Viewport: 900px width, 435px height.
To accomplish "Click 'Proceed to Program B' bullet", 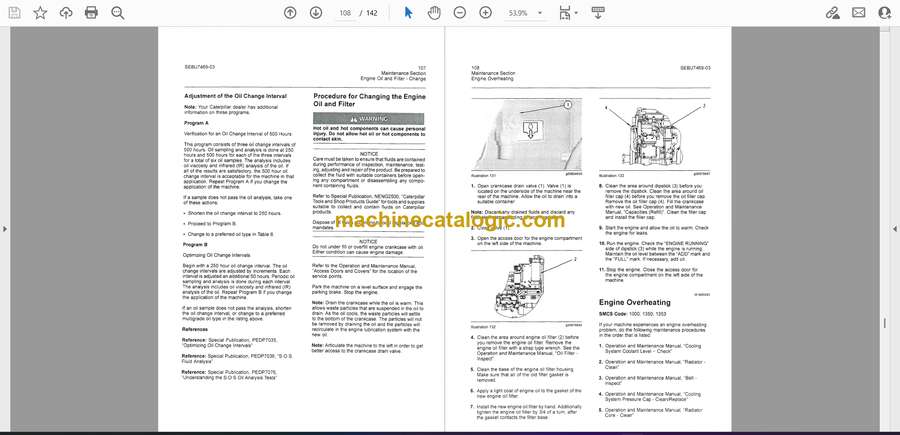I will tap(211, 223).
